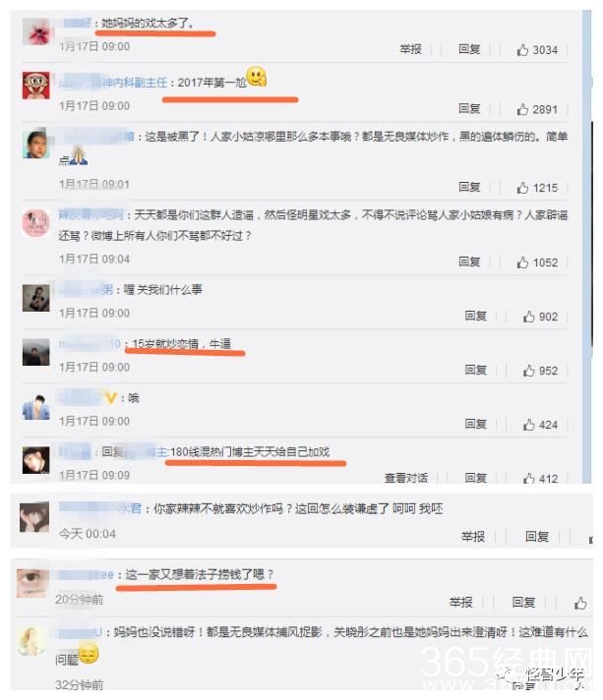Click thumbs-up next to 902
This screenshot has width=603, height=700.
point(529,317)
